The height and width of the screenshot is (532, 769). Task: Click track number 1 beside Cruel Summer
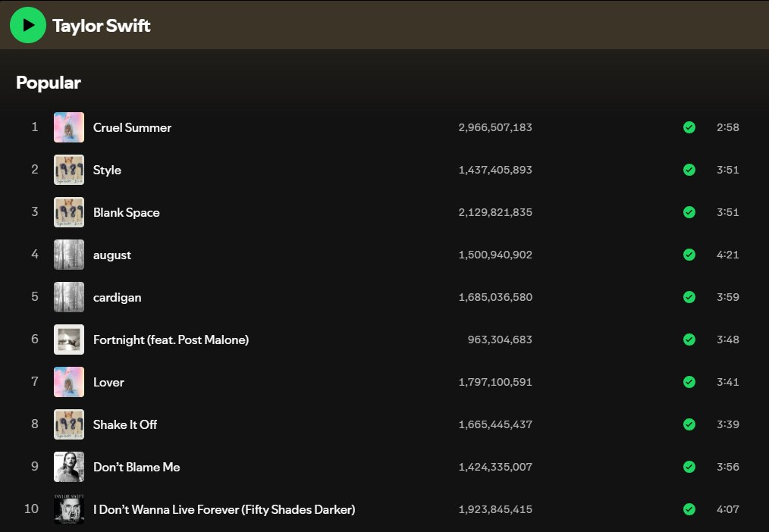tap(35, 127)
